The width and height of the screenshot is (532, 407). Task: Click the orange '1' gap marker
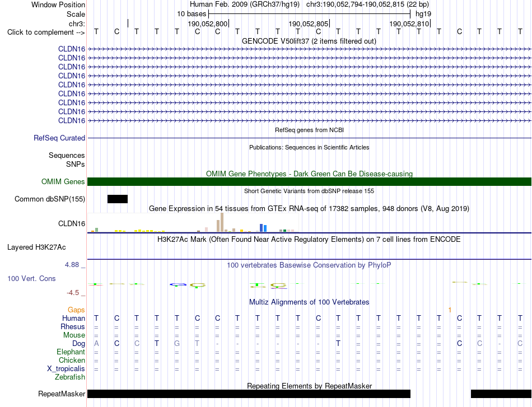pyautogui.click(x=450, y=310)
